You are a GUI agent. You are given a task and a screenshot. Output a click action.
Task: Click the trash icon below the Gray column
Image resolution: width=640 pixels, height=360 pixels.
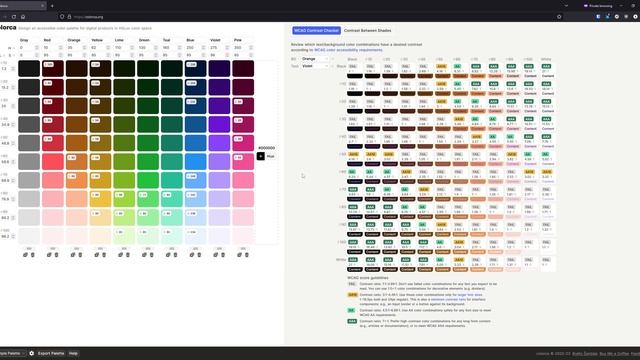coord(33,255)
